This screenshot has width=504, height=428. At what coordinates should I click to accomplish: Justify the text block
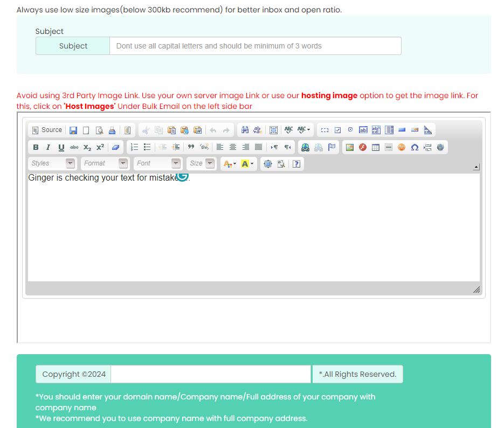coord(258,147)
